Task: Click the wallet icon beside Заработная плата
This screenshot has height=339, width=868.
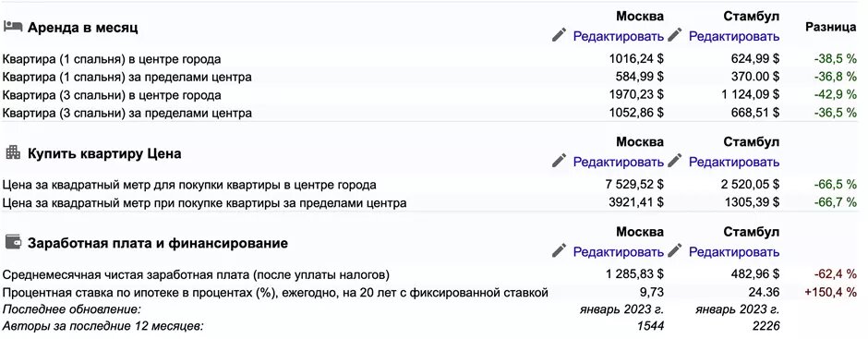Action: 13,242
